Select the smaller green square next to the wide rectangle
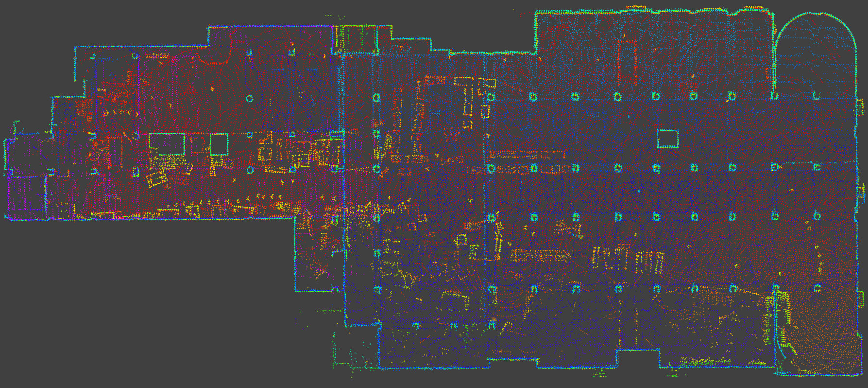 (219, 144)
